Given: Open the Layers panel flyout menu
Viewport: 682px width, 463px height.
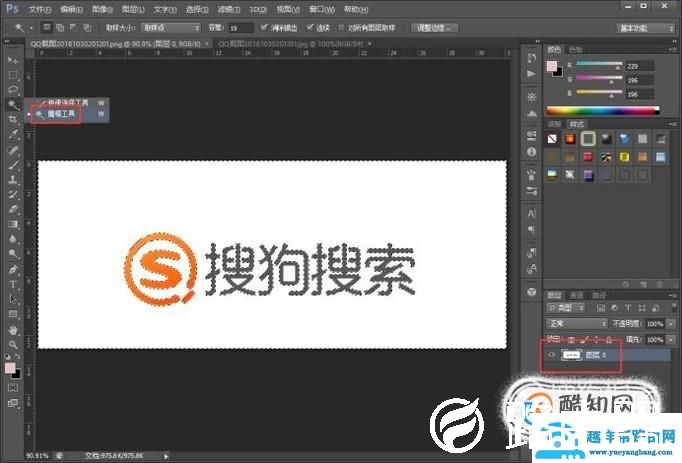Looking at the screenshot, I should coord(673,295).
